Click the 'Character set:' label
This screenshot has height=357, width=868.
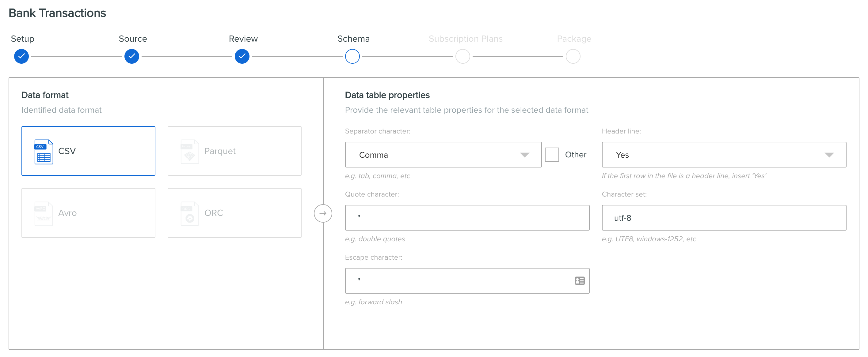(x=624, y=194)
